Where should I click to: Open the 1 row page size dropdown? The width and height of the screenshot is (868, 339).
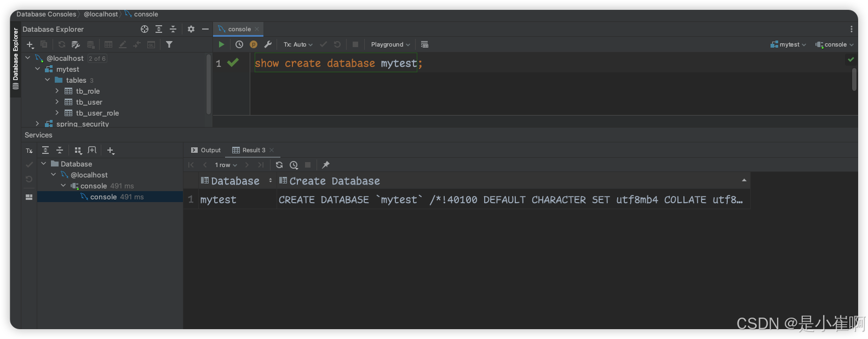point(226,165)
